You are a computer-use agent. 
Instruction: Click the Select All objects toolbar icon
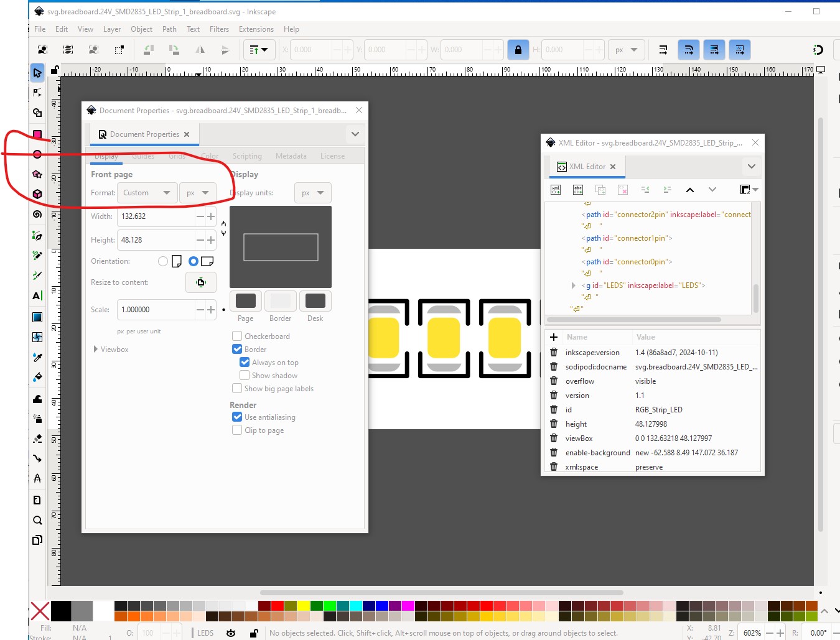[43, 50]
